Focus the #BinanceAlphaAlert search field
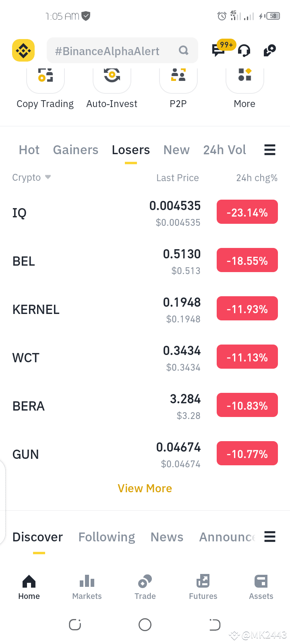This screenshot has width=290, height=644. (x=122, y=50)
